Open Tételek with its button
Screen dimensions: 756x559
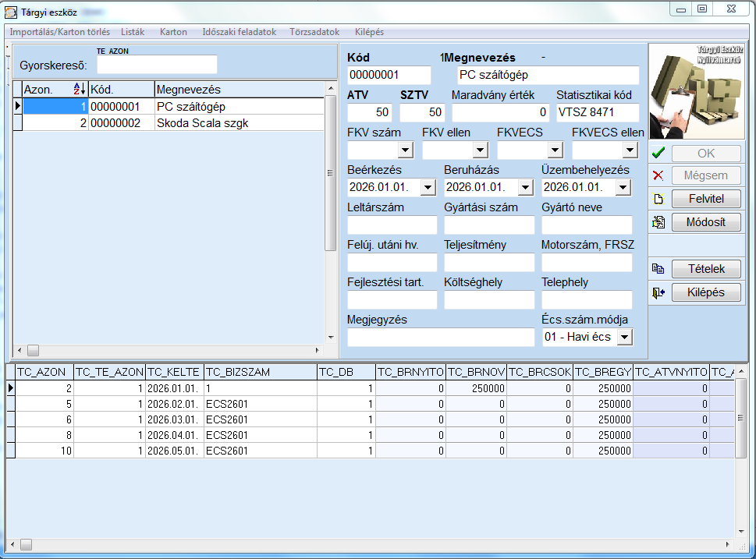pos(706,269)
